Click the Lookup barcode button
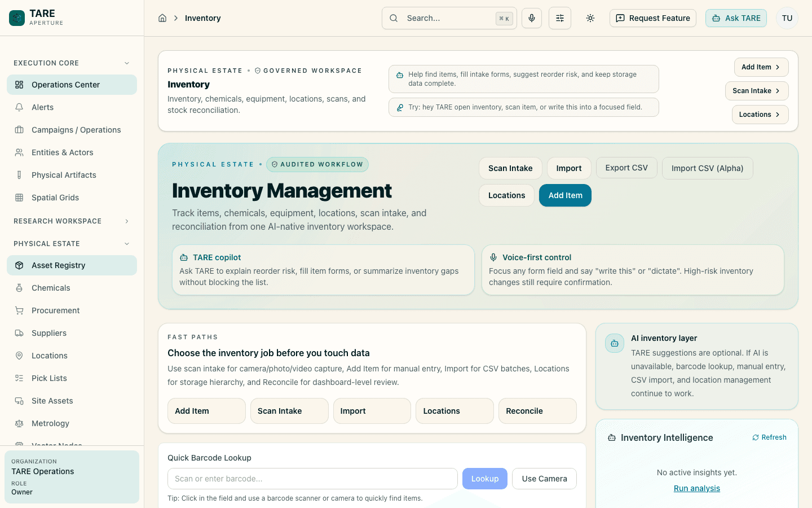Viewport: 812px width, 508px height. pyautogui.click(x=485, y=479)
